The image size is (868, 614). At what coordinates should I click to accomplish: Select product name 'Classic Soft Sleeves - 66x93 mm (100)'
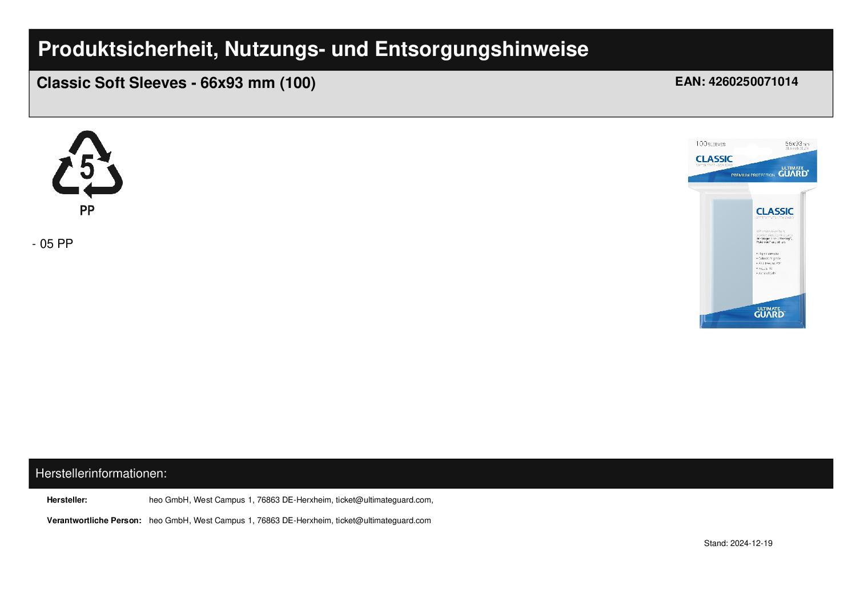point(176,83)
